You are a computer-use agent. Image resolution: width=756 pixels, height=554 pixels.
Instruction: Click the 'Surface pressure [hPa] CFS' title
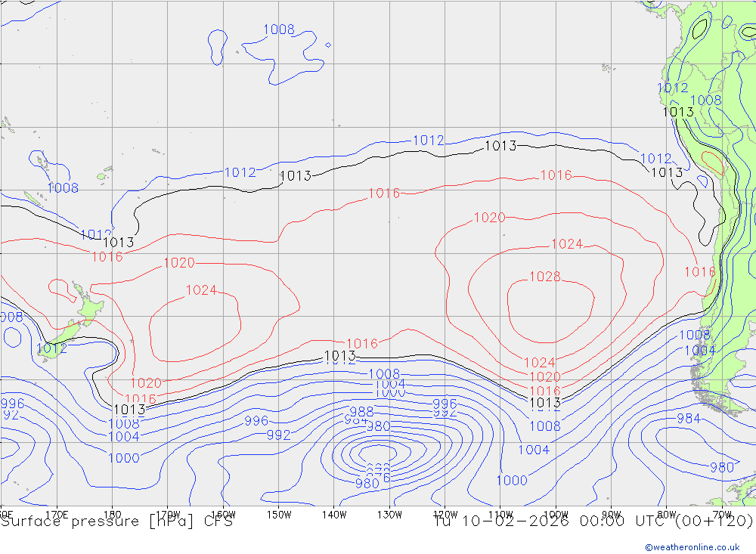coord(116,522)
